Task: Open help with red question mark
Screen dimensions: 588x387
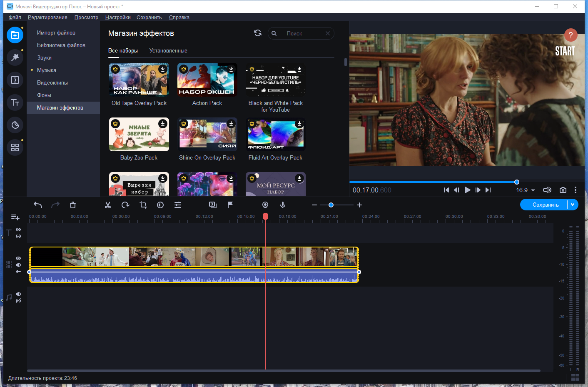Action: coord(571,35)
